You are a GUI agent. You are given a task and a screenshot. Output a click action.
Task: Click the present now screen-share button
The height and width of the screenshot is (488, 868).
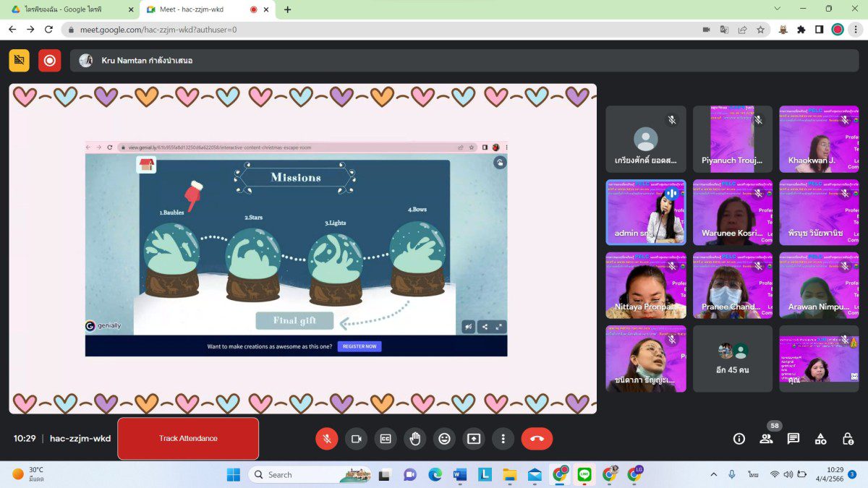pos(474,438)
